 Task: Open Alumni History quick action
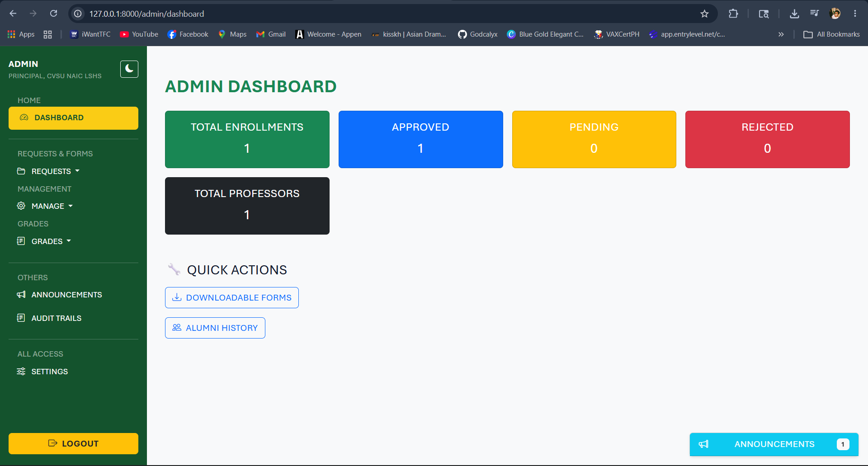coord(215,328)
